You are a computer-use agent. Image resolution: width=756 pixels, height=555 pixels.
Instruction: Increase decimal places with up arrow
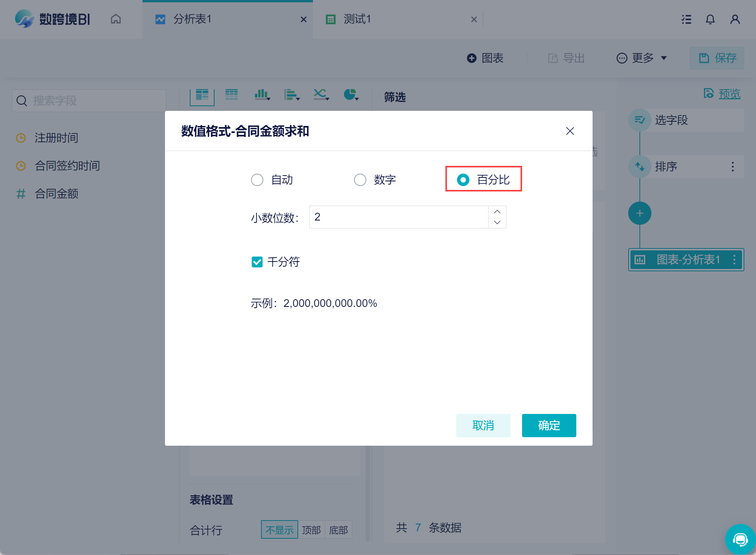point(497,212)
